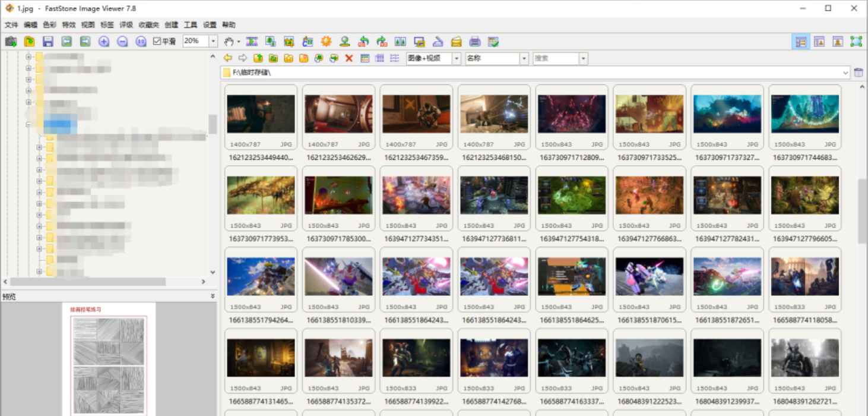Rotate the image right
Screen dimensions: 868x416
tap(382, 41)
